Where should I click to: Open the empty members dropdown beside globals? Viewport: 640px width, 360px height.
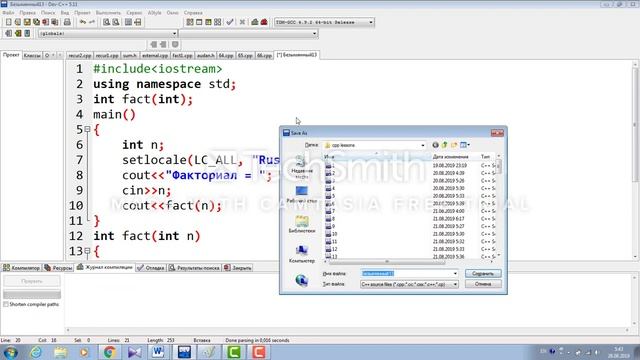pyautogui.click(x=248, y=33)
